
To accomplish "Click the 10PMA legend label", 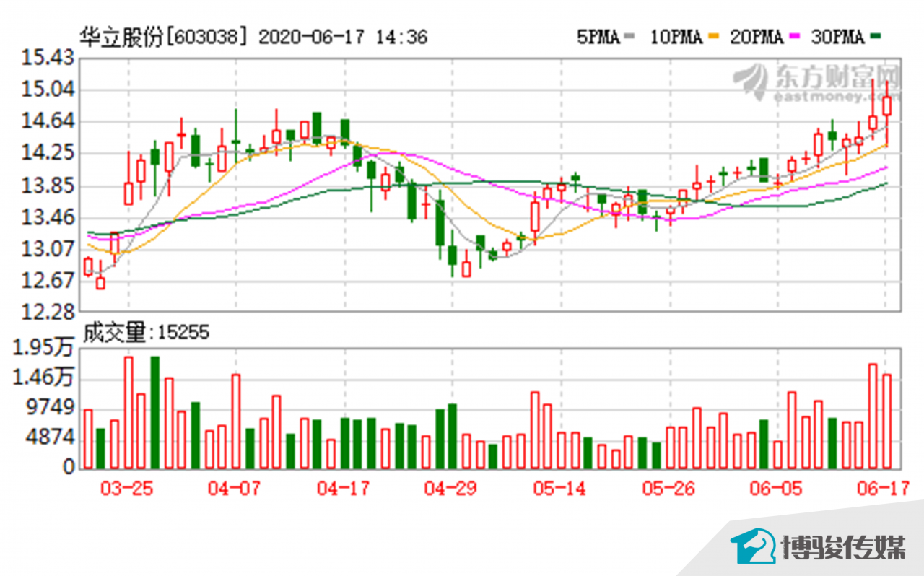I will (x=676, y=38).
